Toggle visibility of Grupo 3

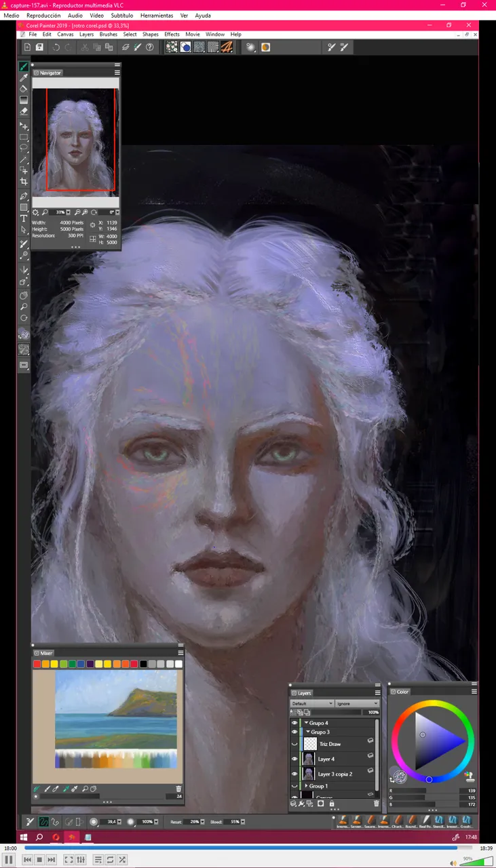click(294, 732)
